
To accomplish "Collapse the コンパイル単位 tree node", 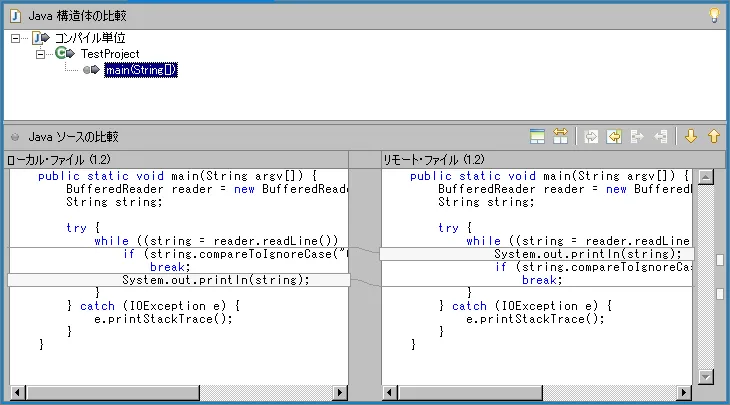I will 17,38.
